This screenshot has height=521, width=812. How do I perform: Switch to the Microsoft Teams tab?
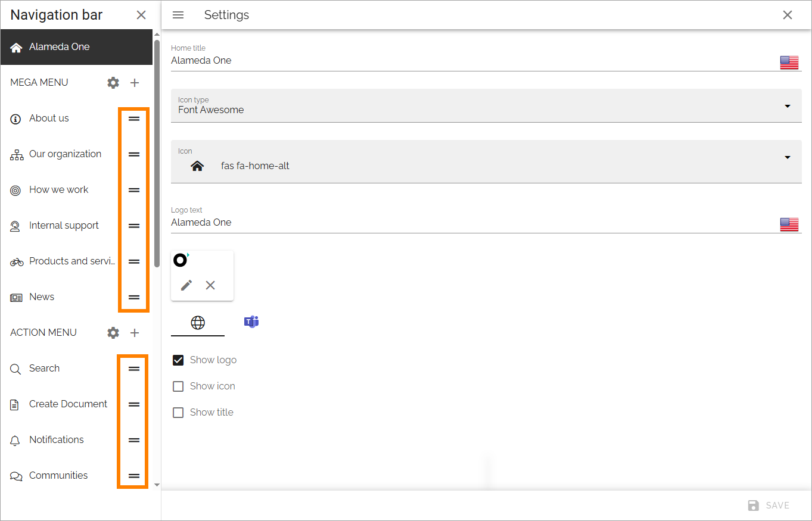click(x=251, y=322)
